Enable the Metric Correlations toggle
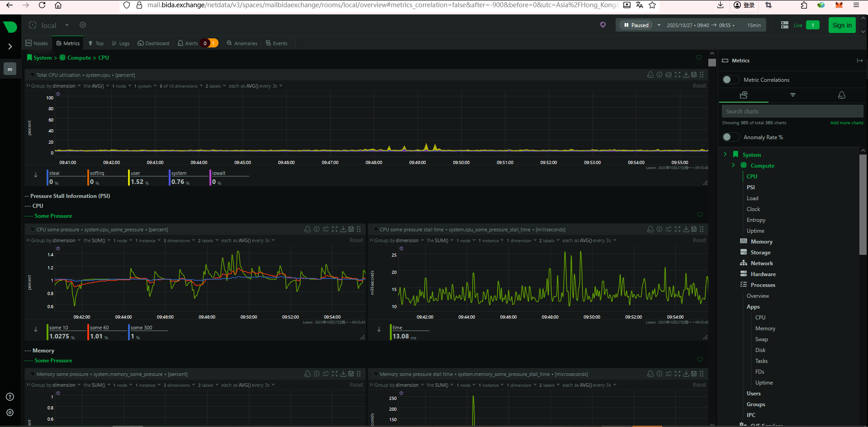 coord(730,80)
